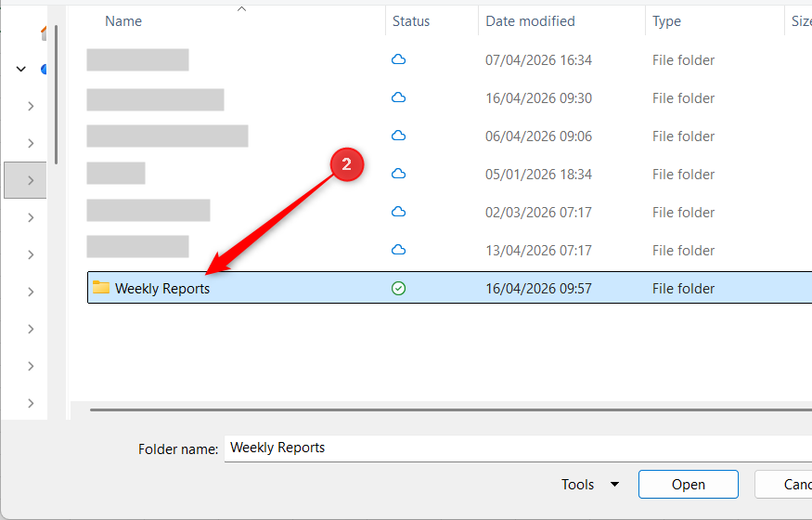Click File folder type in 07/04/2026 16:34 row
812x520 pixels.
(x=683, y=60)
